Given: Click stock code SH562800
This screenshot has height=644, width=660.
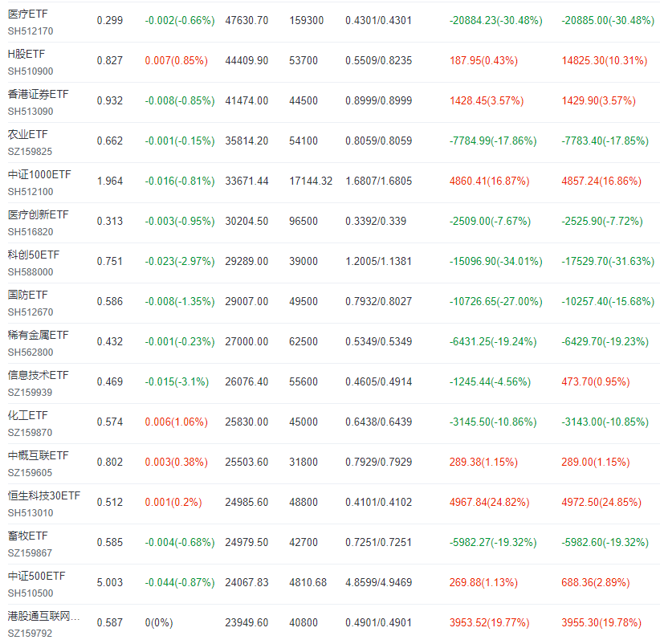Looking at the screenshot, I should coord(31,353).
